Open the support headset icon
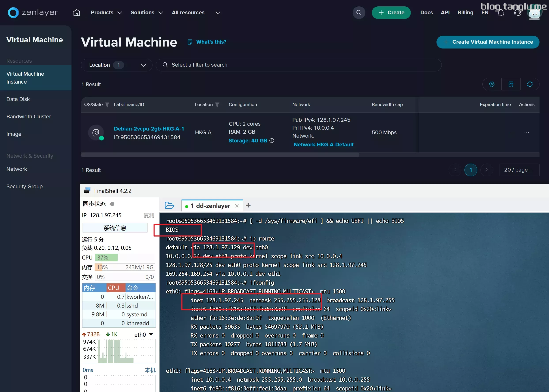 click(x=517, y=13)
